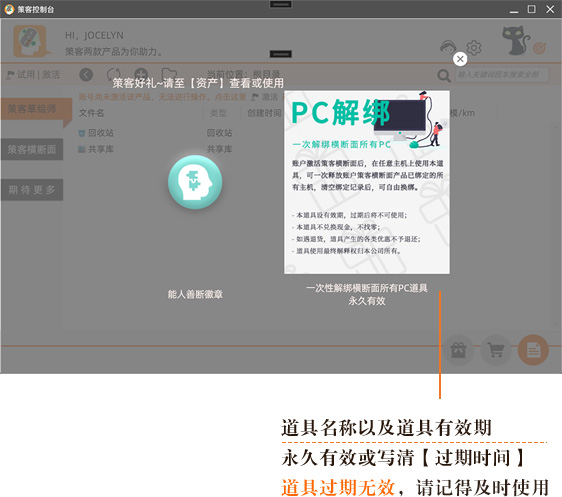Select the 期待更多 tab
Image resolution: width=562 pixels, height=497 pixels.
(x=32, y=190)
